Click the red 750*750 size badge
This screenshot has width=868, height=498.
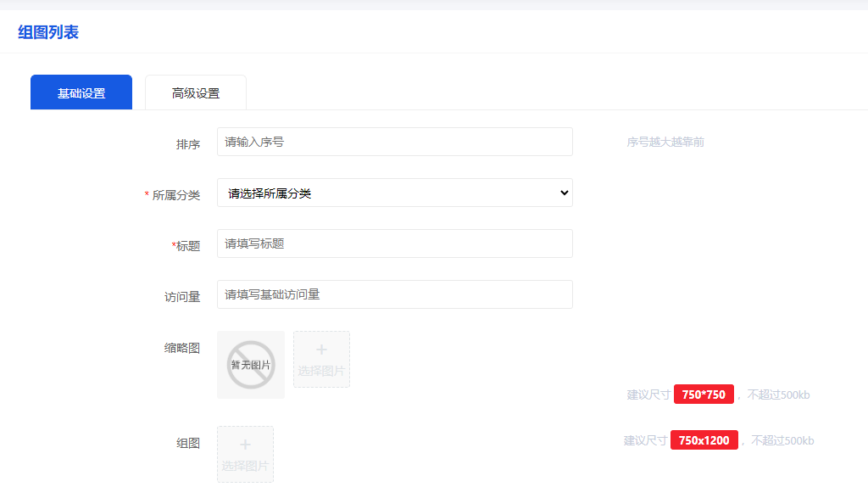[x=704, y=394]
